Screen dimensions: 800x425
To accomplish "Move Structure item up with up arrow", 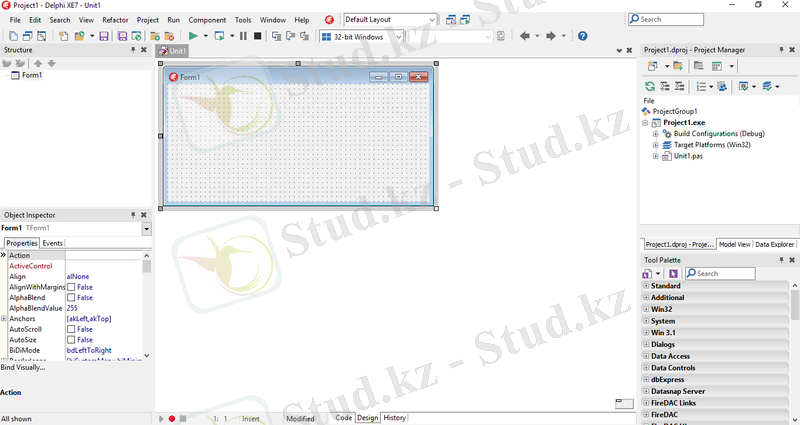I will [38, 63].
